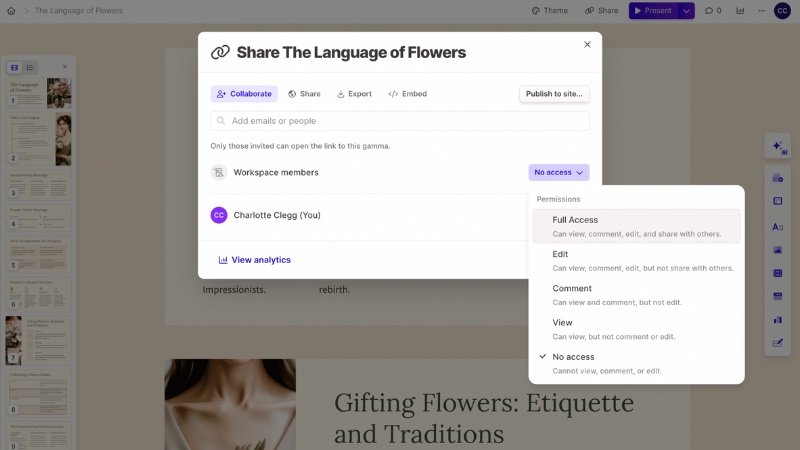
Task: Switch to the Embed tab
Action: click(407, 94)
